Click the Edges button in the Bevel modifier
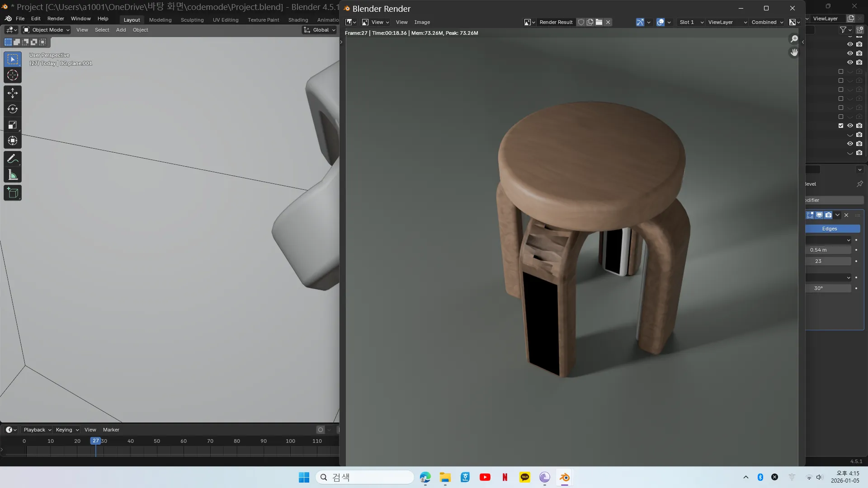Screen dimensions: 868x488 tap(829, 229)
